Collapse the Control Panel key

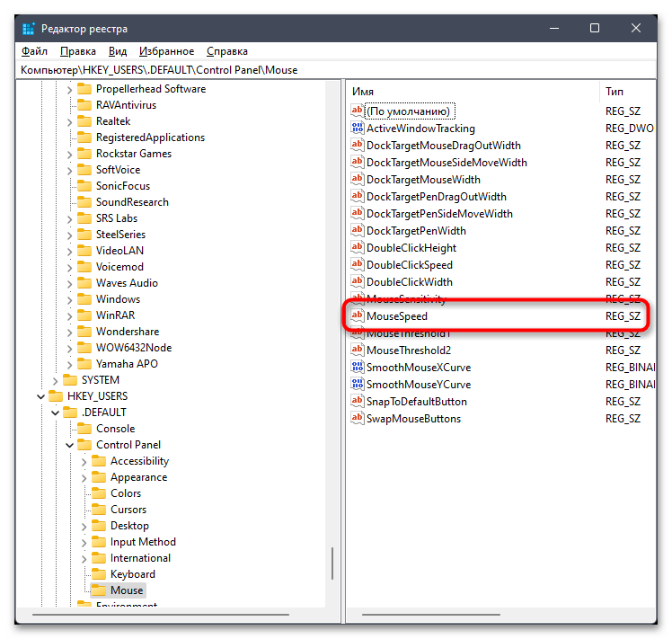69,445
